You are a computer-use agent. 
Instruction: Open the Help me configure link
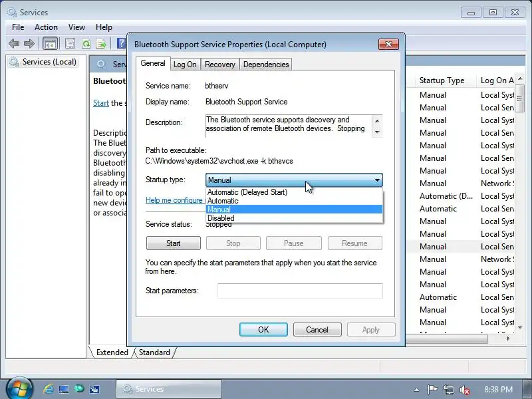tap(176, 200)
